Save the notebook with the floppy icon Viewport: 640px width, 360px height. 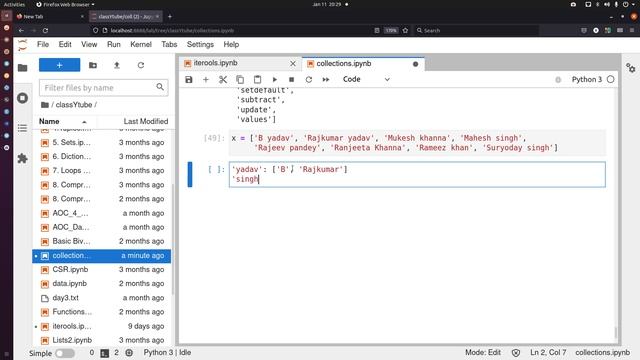pos(189,80)
